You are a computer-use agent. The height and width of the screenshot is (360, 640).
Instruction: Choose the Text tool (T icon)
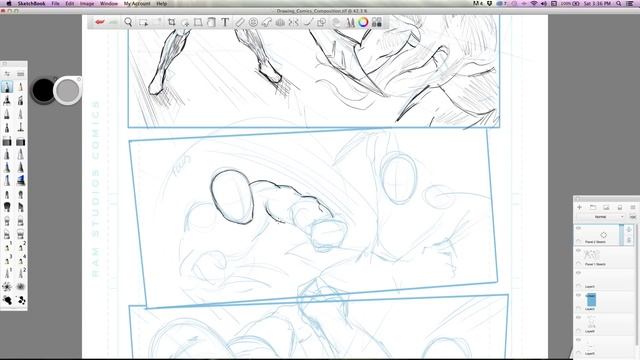pos(225,22)
